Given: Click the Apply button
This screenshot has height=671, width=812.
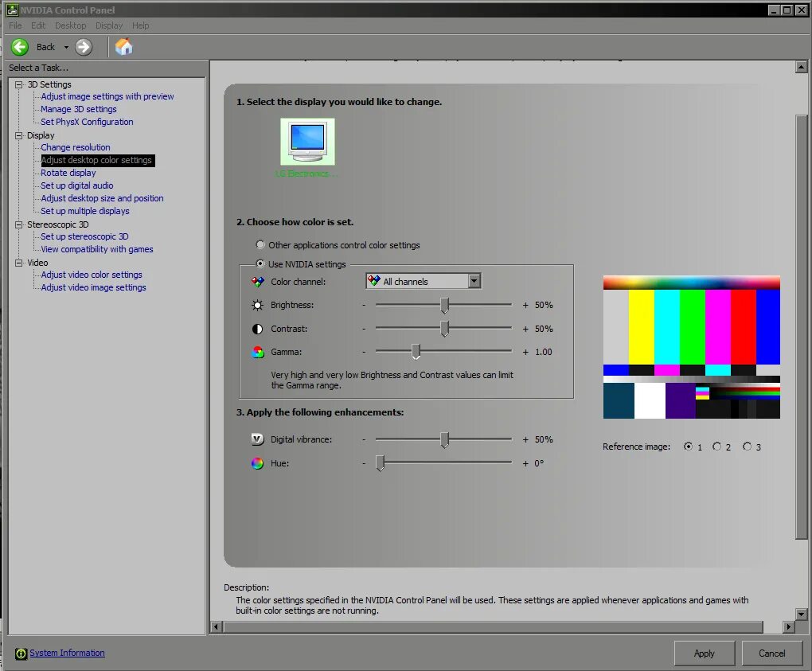Looking at the screenshot, I should coord(705,653).
